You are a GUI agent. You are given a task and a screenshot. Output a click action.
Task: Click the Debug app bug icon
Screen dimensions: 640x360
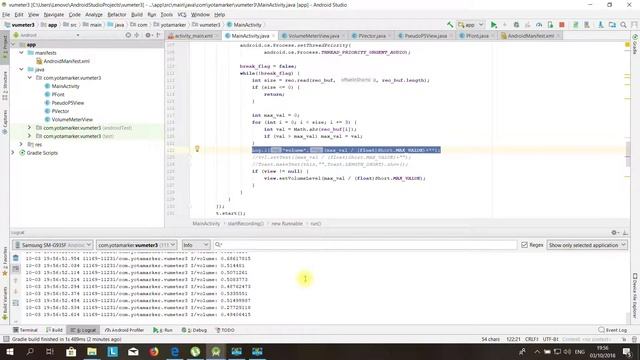click(x=516, y=25)
